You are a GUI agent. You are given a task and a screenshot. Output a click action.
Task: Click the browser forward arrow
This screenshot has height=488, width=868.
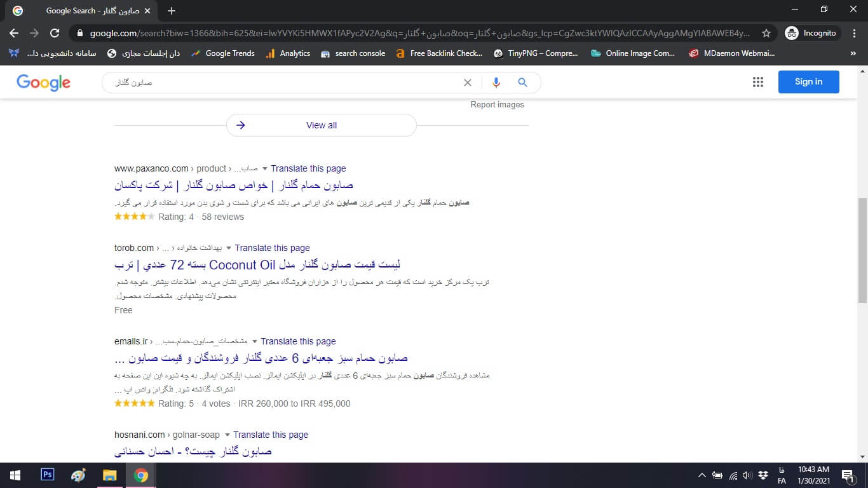point(34,33)
